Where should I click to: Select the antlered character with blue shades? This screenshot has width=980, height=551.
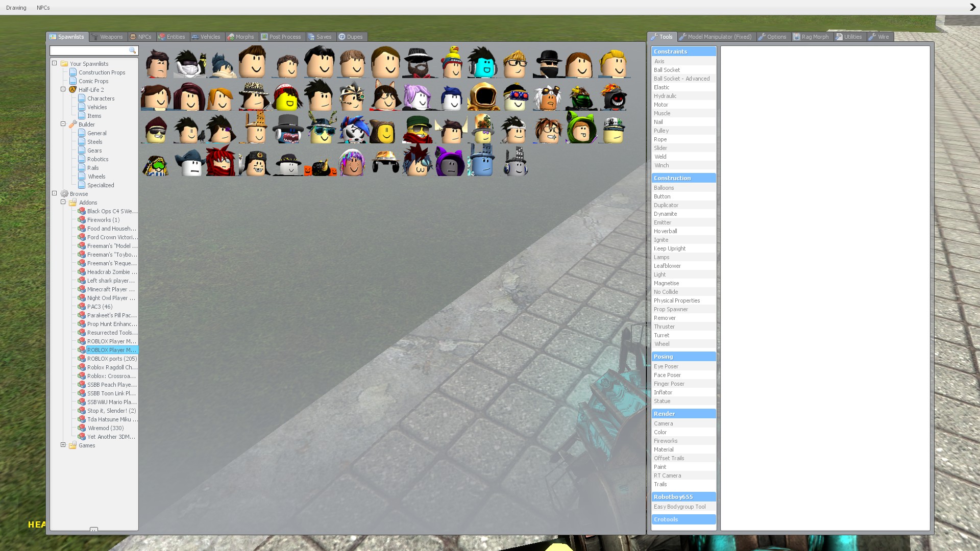320,127
